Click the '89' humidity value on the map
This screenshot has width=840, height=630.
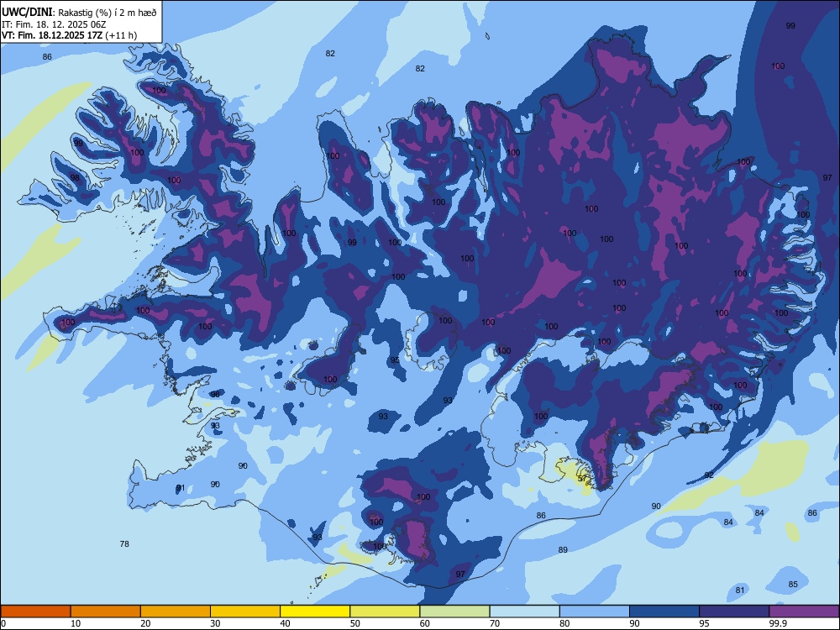(563, 550)
